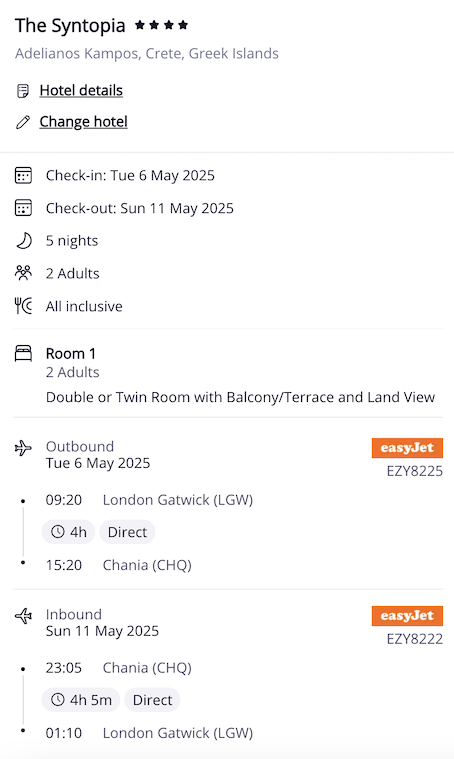Click the outbound easyJet logo
This screenshot has height=759, width=454.
407,448
